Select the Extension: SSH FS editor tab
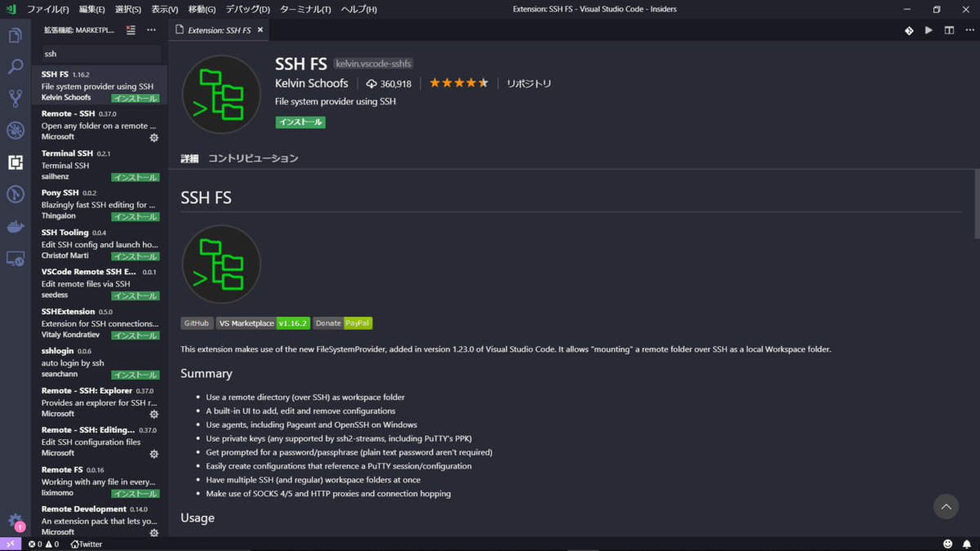980x551 pixels. (x=220, y=30)
